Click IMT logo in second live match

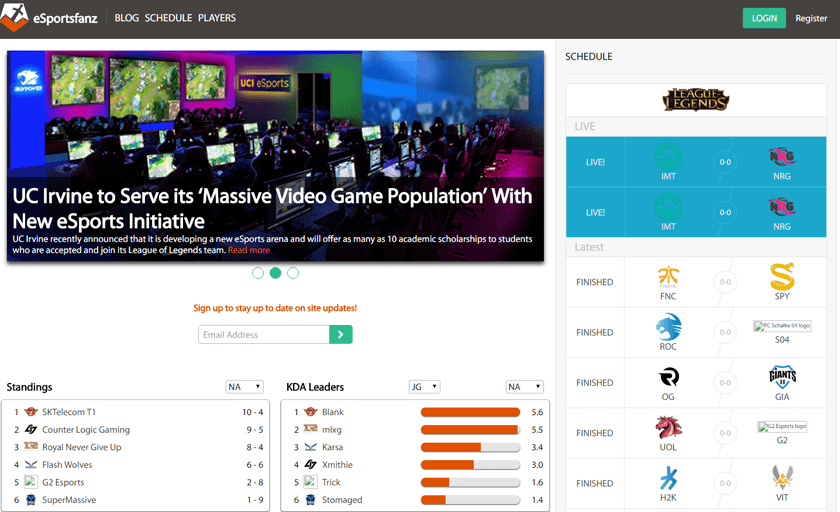tap(668, 207)
